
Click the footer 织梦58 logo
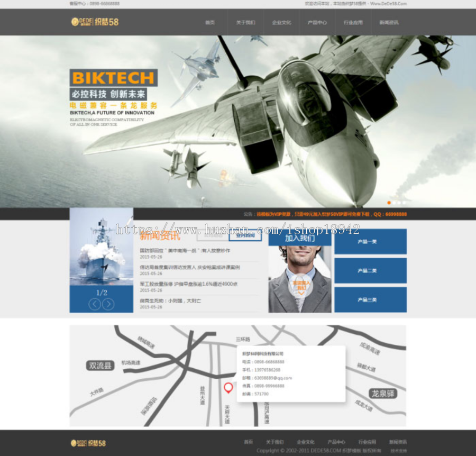tap(88, 443)
